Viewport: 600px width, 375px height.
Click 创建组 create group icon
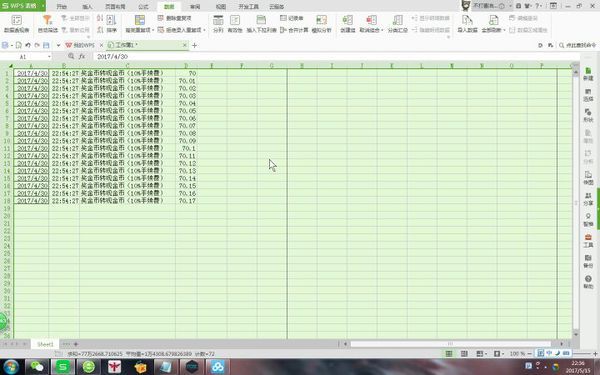tap(347, 24)
